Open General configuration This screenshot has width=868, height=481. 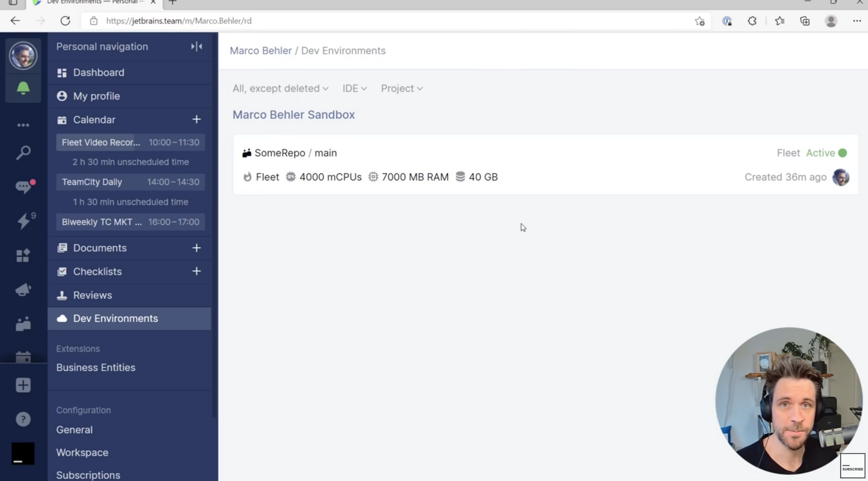click(74, 430)
